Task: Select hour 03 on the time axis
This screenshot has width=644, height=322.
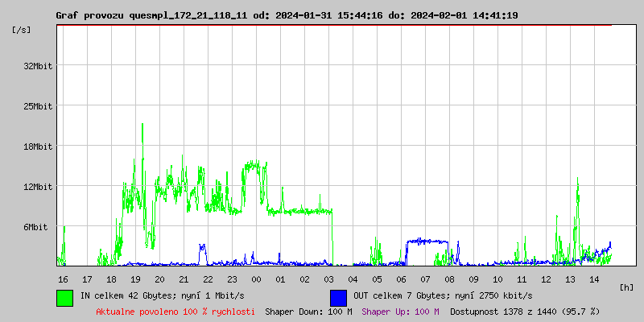Action: tap(328, 279)
